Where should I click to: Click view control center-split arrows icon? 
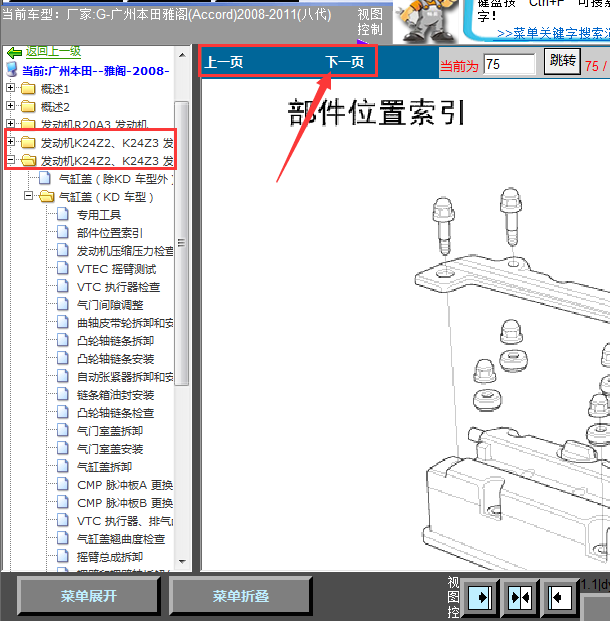(520, 598)
